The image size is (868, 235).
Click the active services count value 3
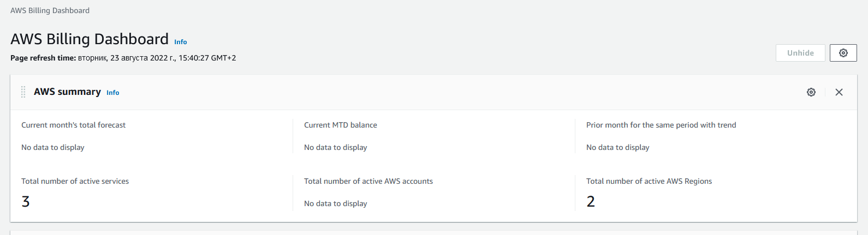[x=26, y=202]
